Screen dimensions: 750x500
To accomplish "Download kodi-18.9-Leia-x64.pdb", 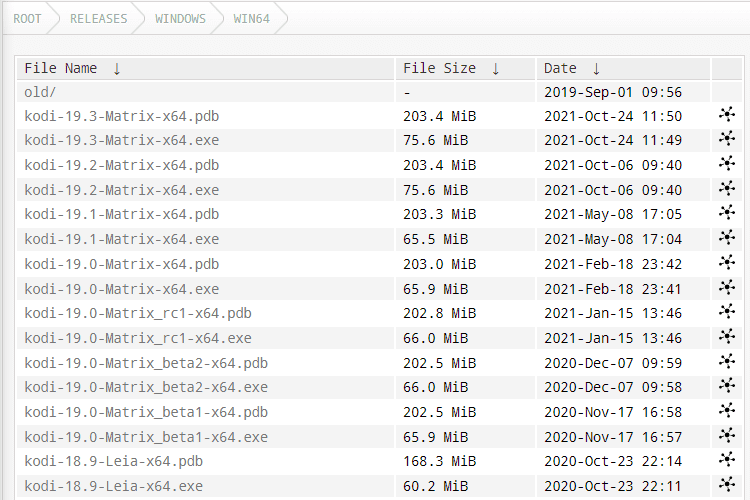I will pos(113,461).
